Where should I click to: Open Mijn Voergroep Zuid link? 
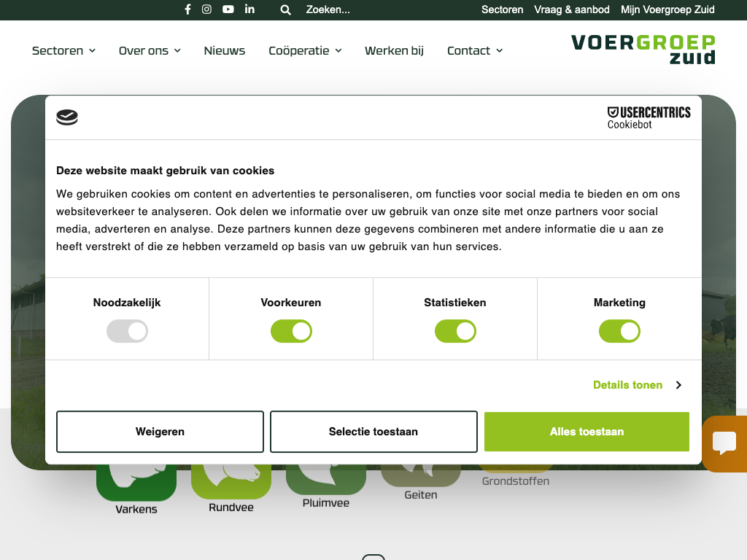667,9
